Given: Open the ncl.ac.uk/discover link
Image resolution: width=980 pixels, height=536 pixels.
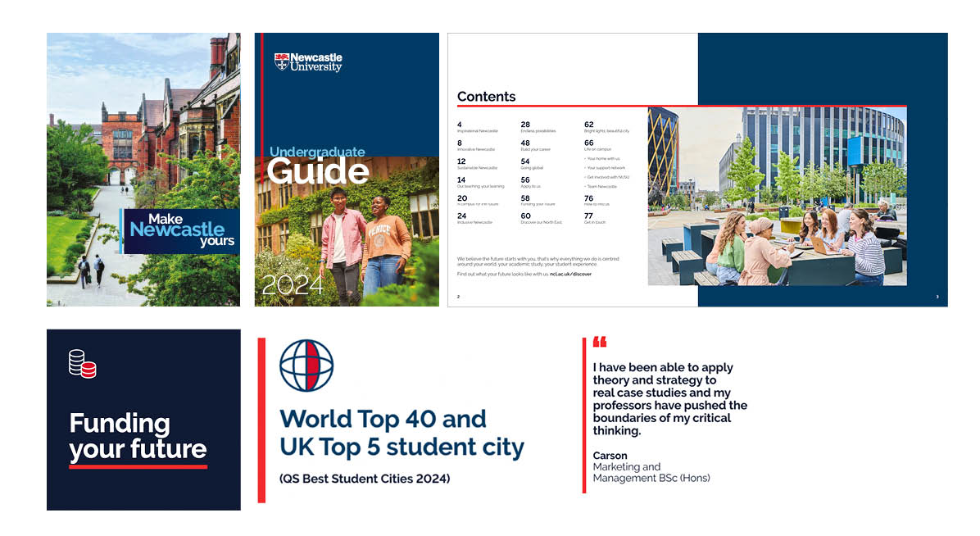Looking at the screenshot, I should tap(570, 274).
